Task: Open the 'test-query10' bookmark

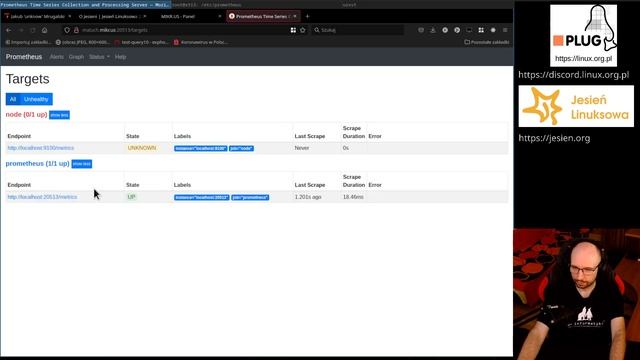Action: (x=141, y=42)
